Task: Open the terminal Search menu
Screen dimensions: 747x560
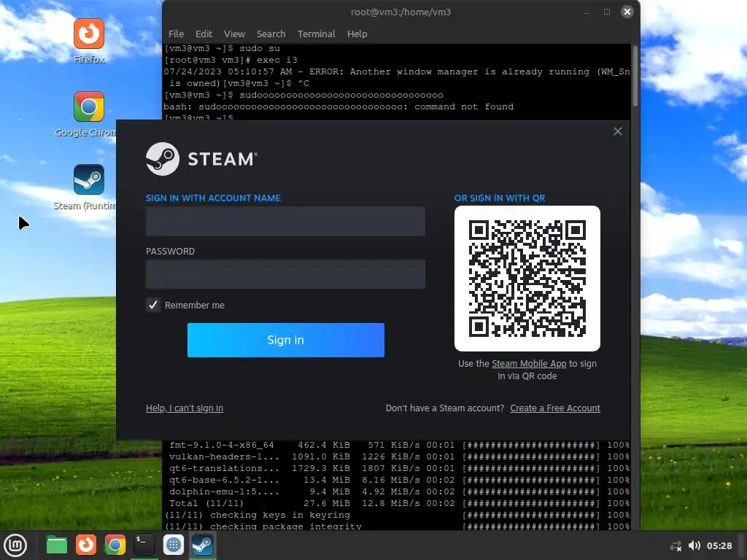Action: tap(271, 34)
